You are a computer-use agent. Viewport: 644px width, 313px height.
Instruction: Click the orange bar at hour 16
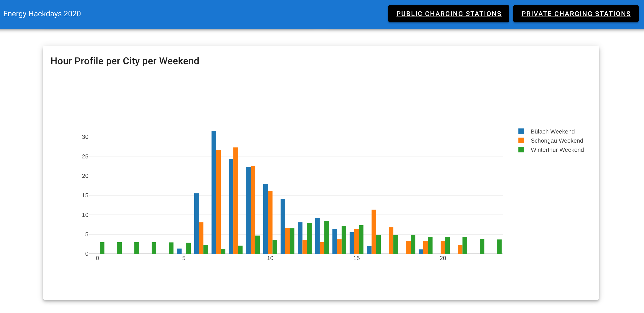tap(374, 232)
